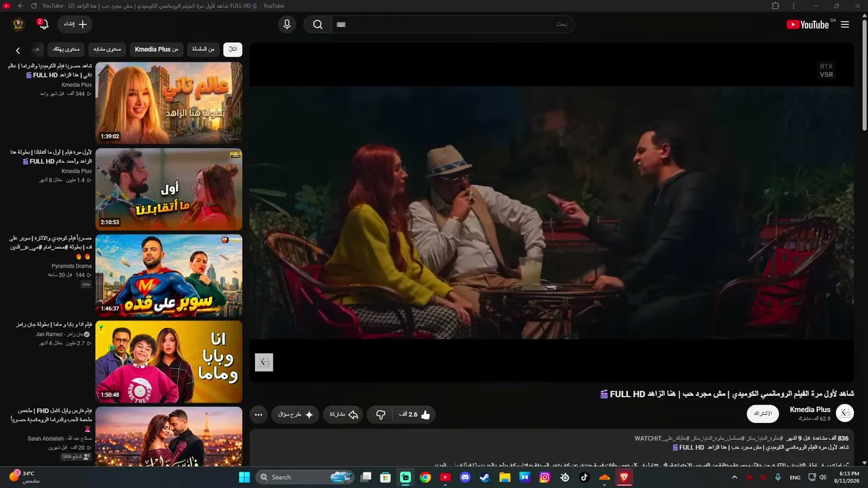
Task: Start voice search with the microphone icon
Action: (287, 24)
